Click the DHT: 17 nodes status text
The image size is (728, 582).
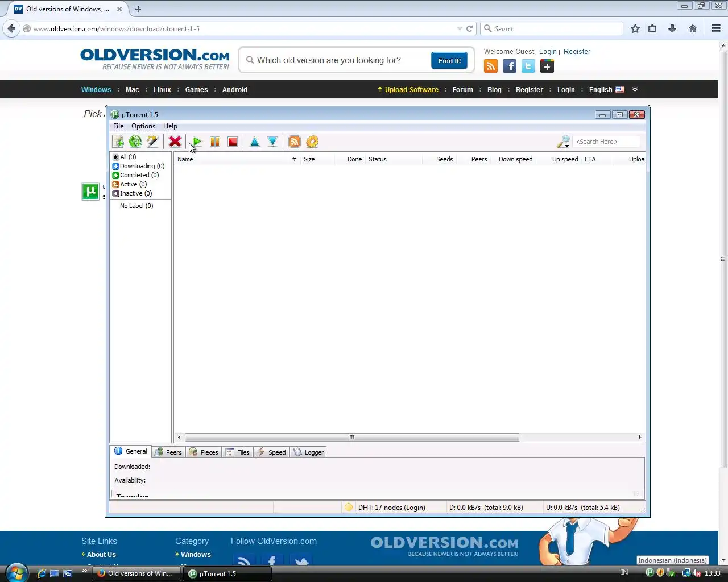(391, 508)
